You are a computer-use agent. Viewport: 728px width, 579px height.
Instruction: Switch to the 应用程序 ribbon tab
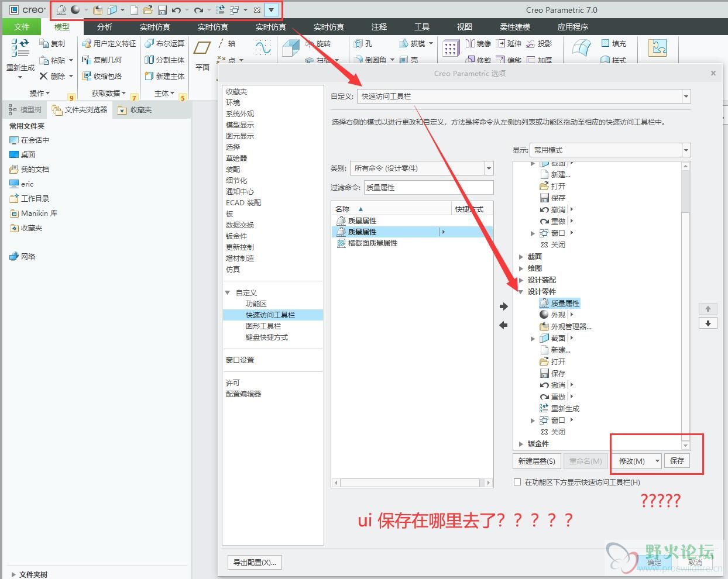[x=573, y=27]
